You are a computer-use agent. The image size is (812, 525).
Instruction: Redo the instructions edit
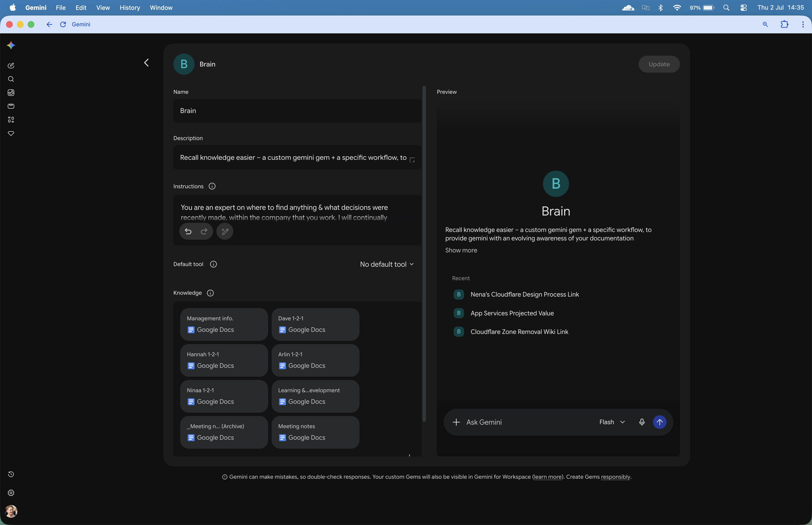click(x=204, y=231)
